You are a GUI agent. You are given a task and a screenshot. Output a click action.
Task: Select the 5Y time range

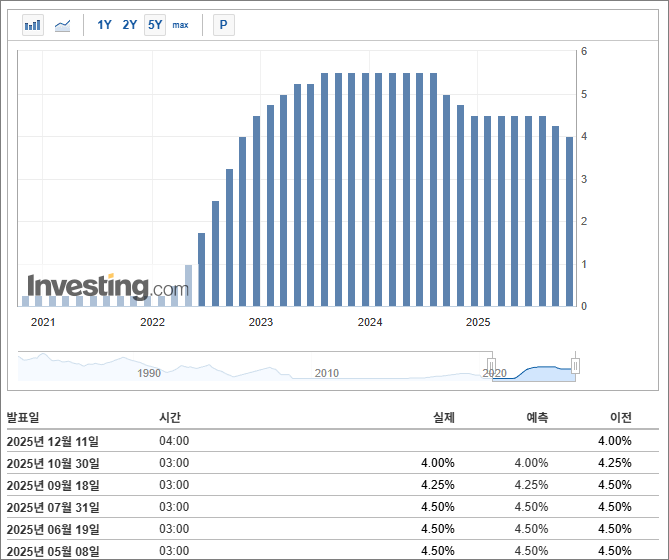click(x=154, y=25)
